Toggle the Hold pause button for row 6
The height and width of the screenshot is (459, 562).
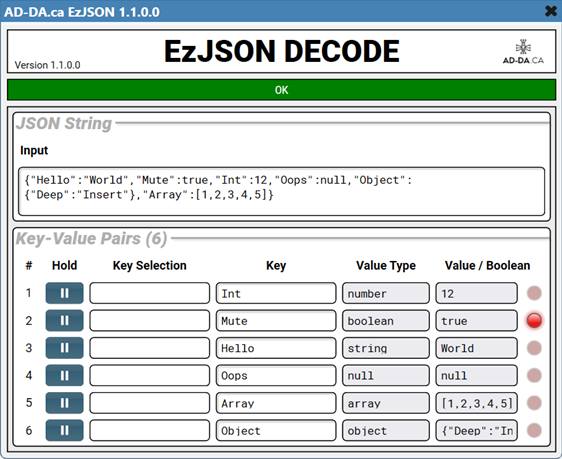(x=65, y=430)
